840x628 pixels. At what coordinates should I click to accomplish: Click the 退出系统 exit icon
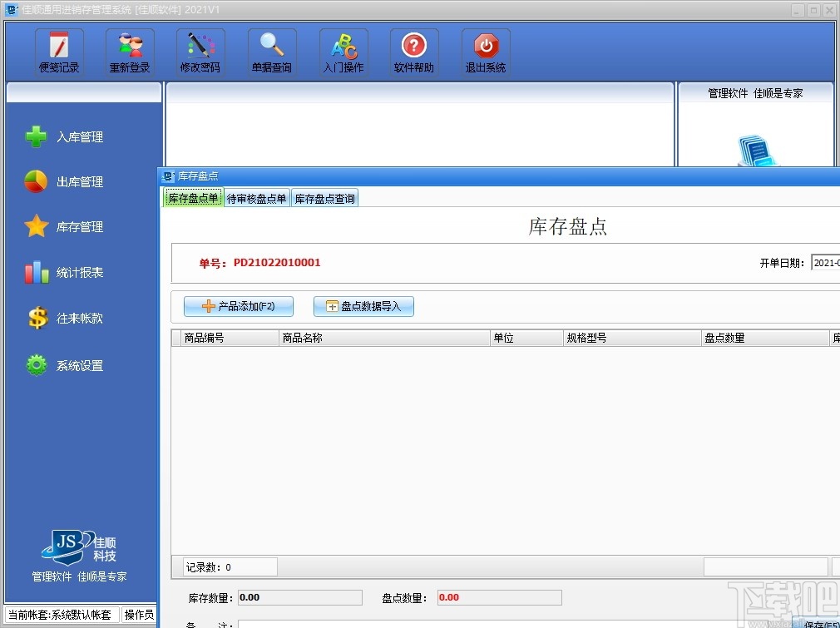[485, 51]
